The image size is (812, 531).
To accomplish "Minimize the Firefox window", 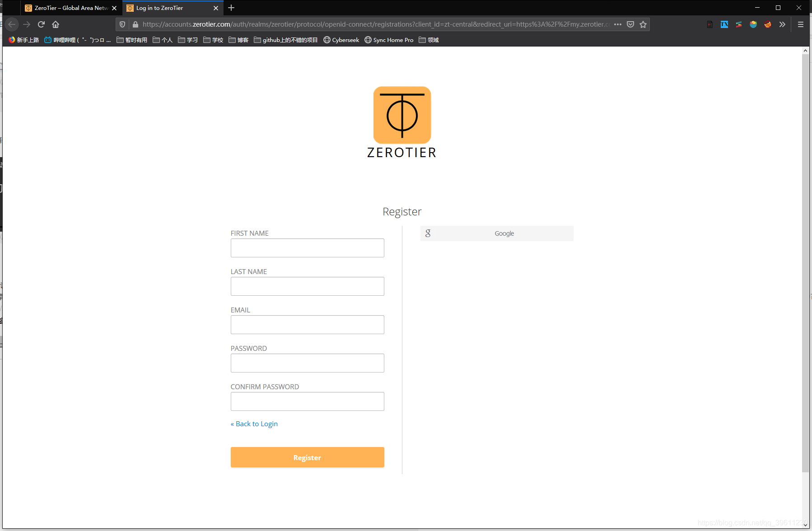I will (x=757, y=8).
